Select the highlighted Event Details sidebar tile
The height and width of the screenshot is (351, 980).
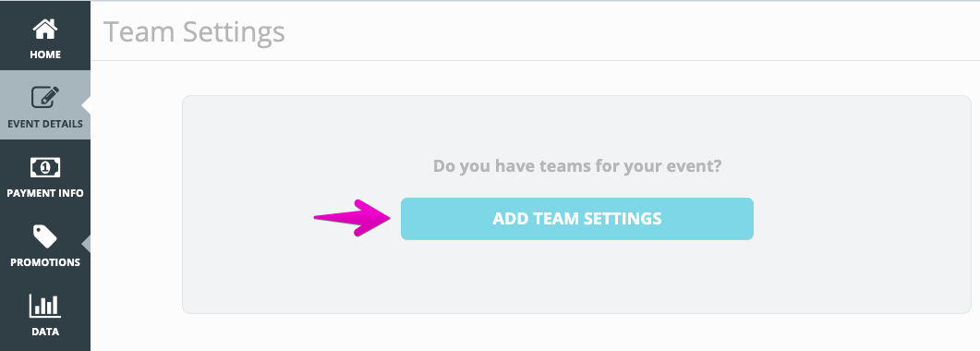(x=45, y=105)
